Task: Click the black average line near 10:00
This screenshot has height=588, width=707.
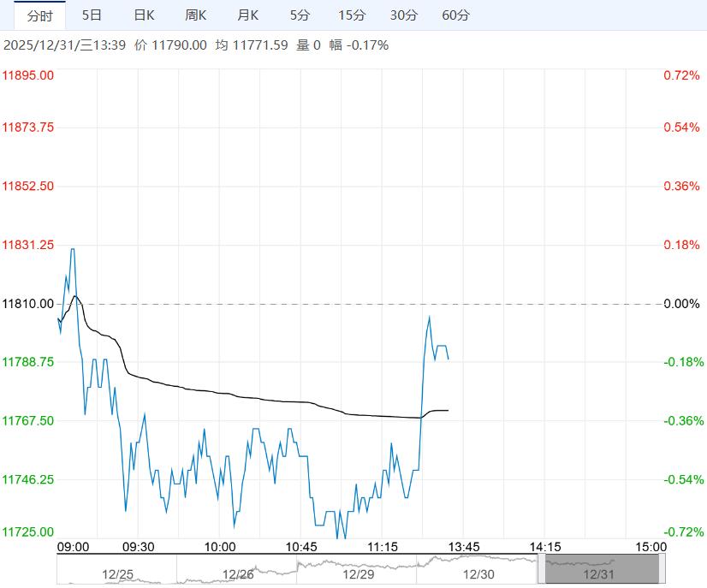Action: tap(219, 393)
